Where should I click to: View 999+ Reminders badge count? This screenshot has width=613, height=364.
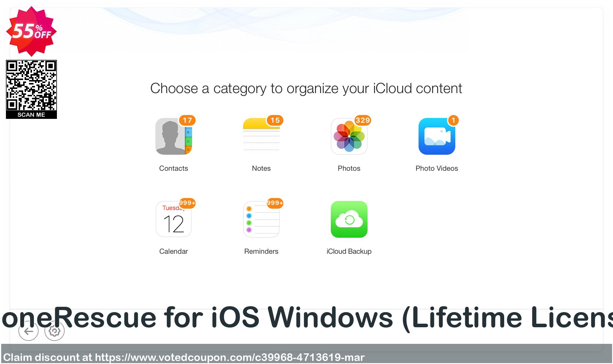[x=275, y=203]
